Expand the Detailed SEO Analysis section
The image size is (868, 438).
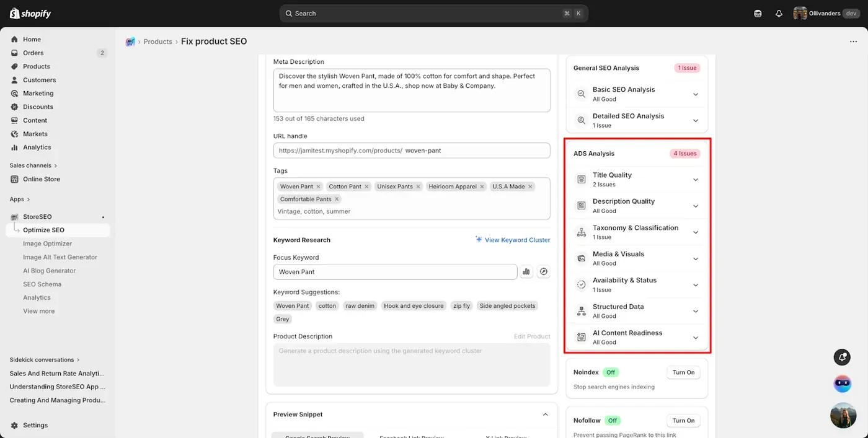point(637,120)
